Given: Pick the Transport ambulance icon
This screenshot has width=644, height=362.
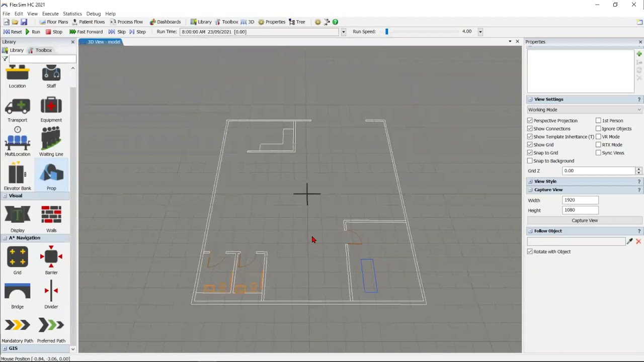Looking at the screenshot, I should 17,110.
